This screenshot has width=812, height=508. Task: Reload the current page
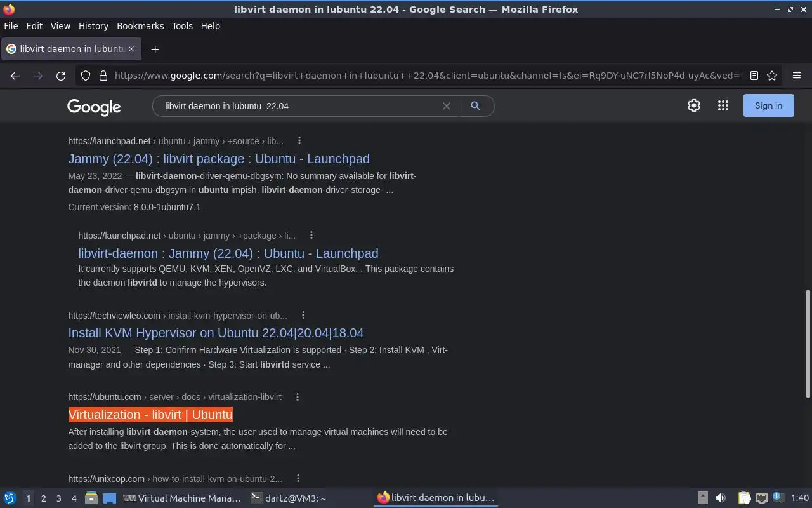tap(61, 76)
